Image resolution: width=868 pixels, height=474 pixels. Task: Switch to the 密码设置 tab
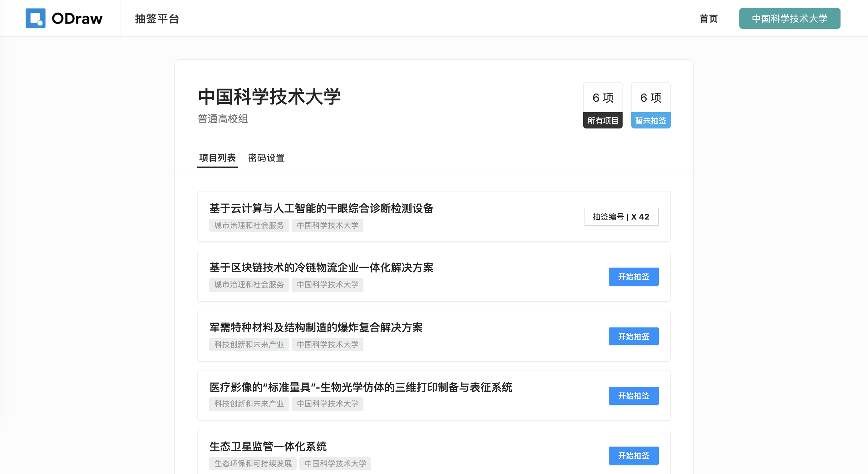tap(266, 157)
